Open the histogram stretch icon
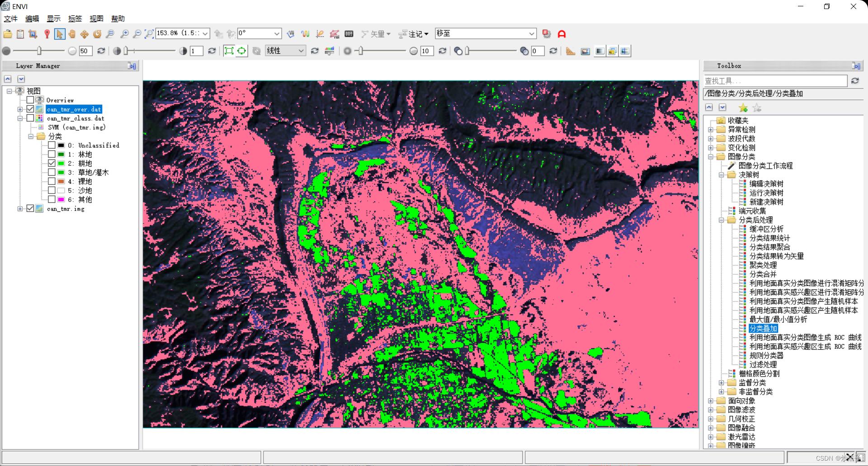 [330, 51]
